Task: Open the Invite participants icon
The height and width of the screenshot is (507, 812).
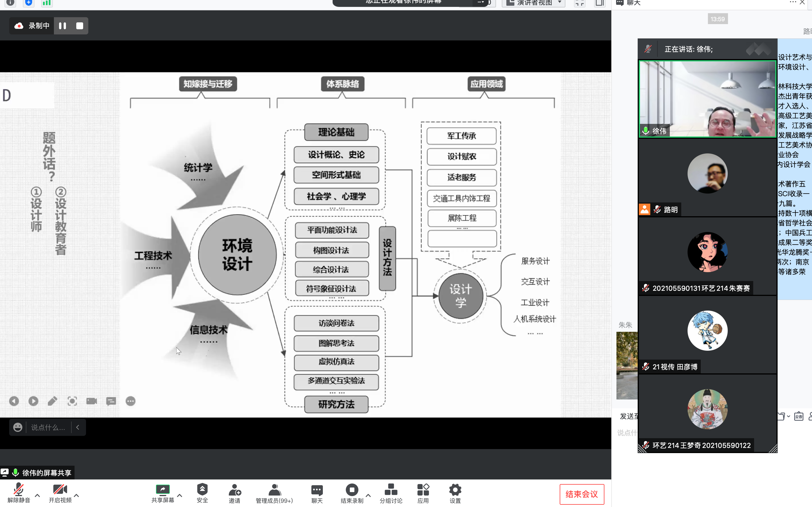Action: point(234,493)
